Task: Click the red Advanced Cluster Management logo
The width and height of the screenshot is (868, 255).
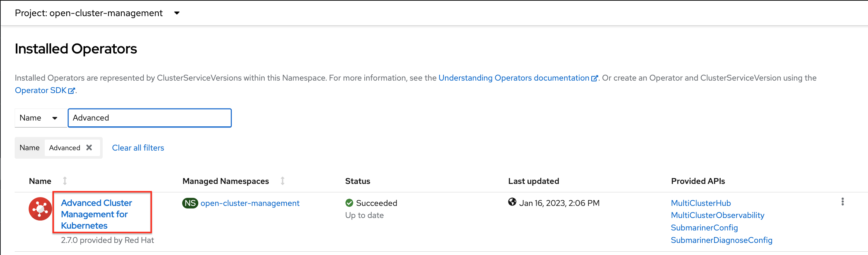Action: (x=40, y=209)
